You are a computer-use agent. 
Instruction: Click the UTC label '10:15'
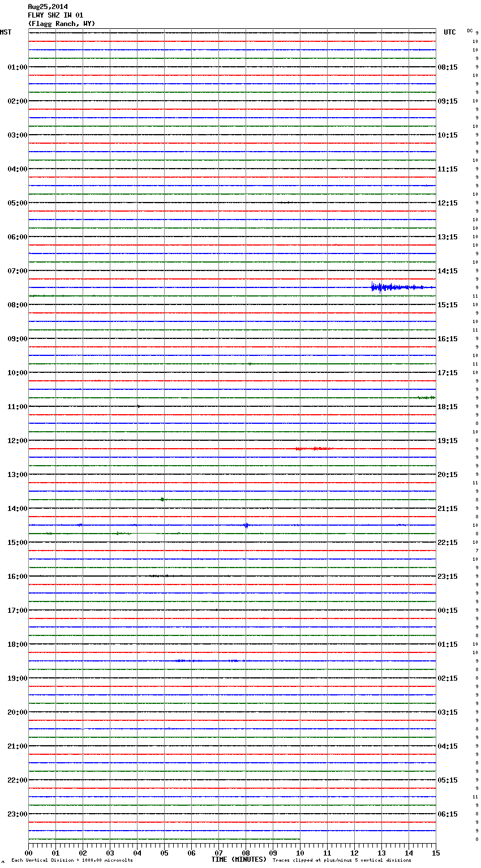click(448, 135)
